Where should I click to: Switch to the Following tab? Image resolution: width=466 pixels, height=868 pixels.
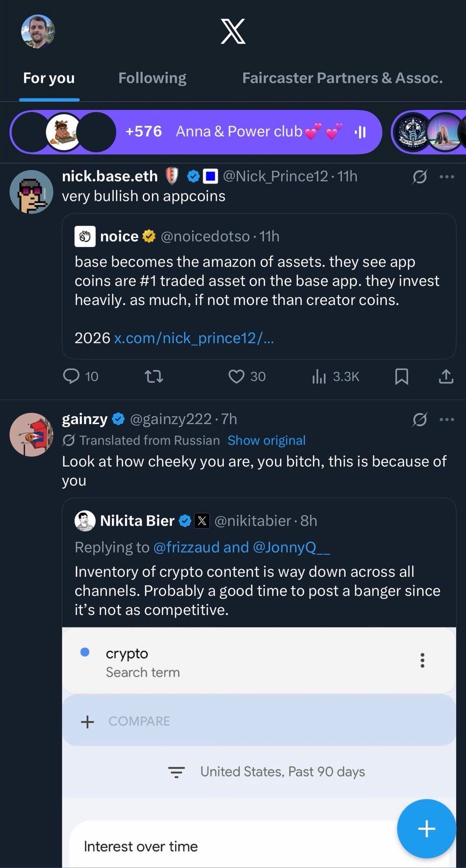click(x=152, y=78)
